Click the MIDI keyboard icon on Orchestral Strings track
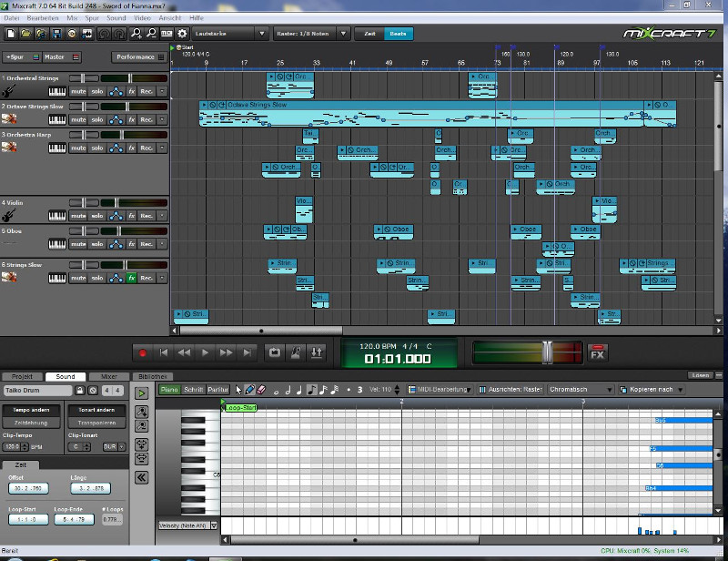Image resolution: width=728 pixels, height=561 pixels. pos(57,92)
